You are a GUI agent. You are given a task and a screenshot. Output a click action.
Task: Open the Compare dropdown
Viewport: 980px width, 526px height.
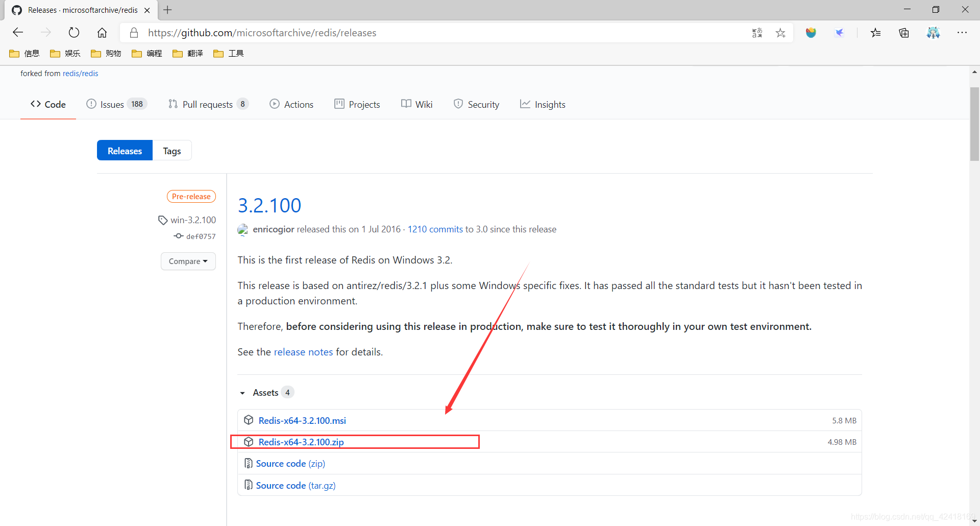click(x=188, y=261)
